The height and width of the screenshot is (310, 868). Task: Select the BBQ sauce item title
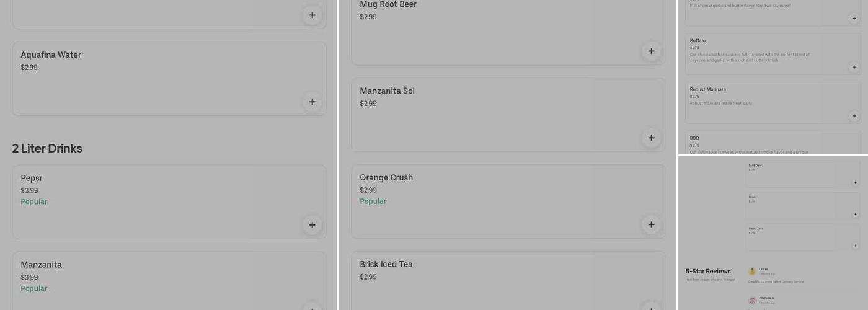click(x=694, y=138)
